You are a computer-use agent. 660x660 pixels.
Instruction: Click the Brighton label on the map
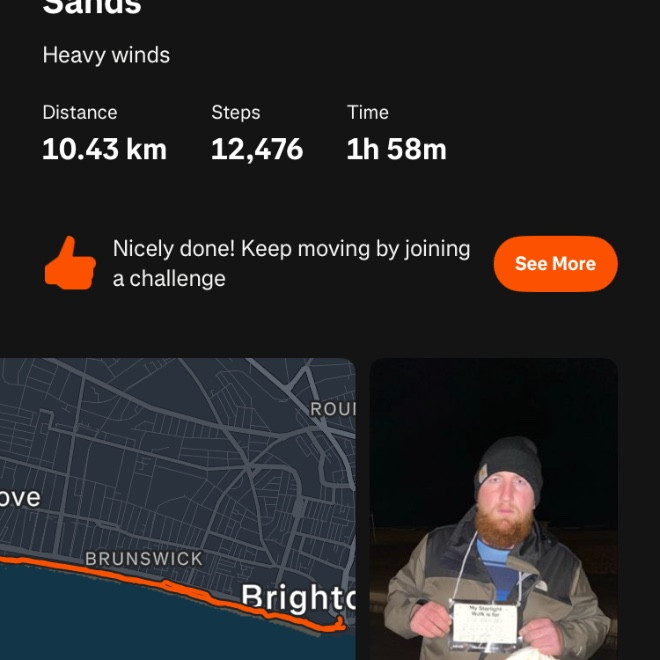click(x=298, y=598)
